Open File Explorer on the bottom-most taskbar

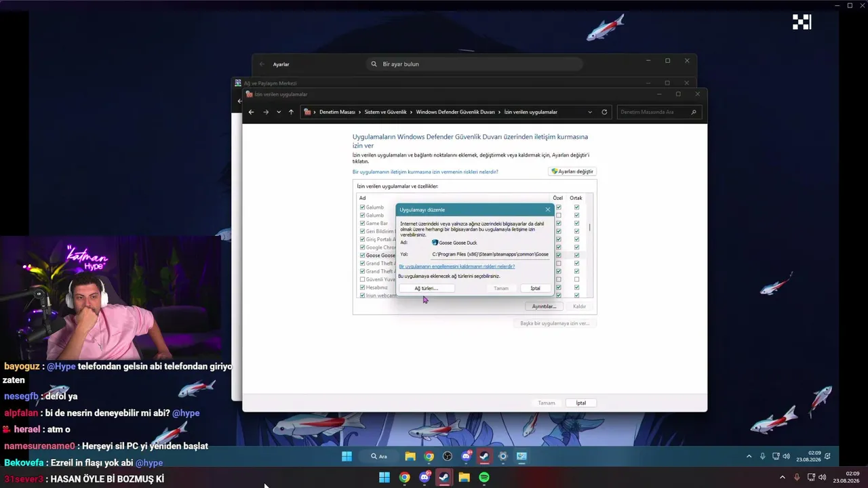(x=464, y=477)
